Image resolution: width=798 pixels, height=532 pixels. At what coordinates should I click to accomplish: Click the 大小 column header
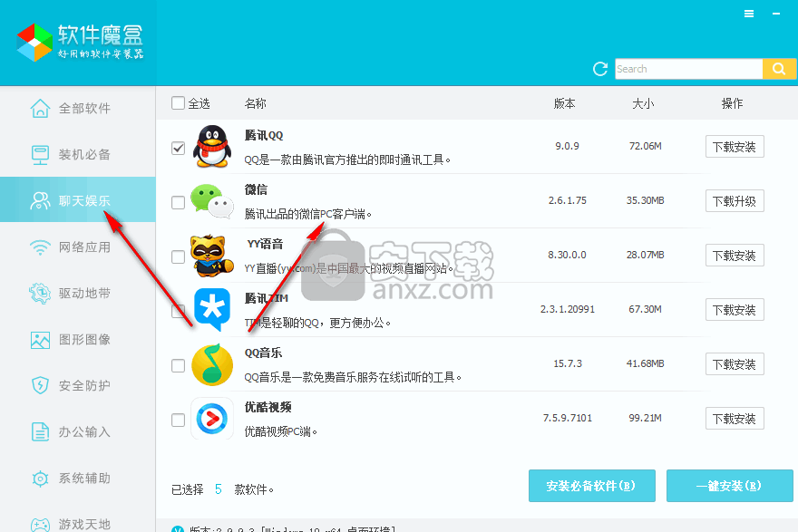pos(643,103)
